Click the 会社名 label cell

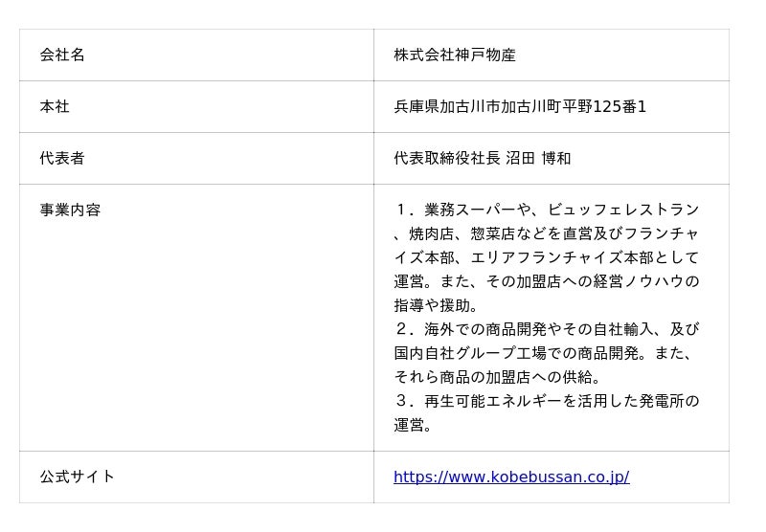tap(62, 55)
